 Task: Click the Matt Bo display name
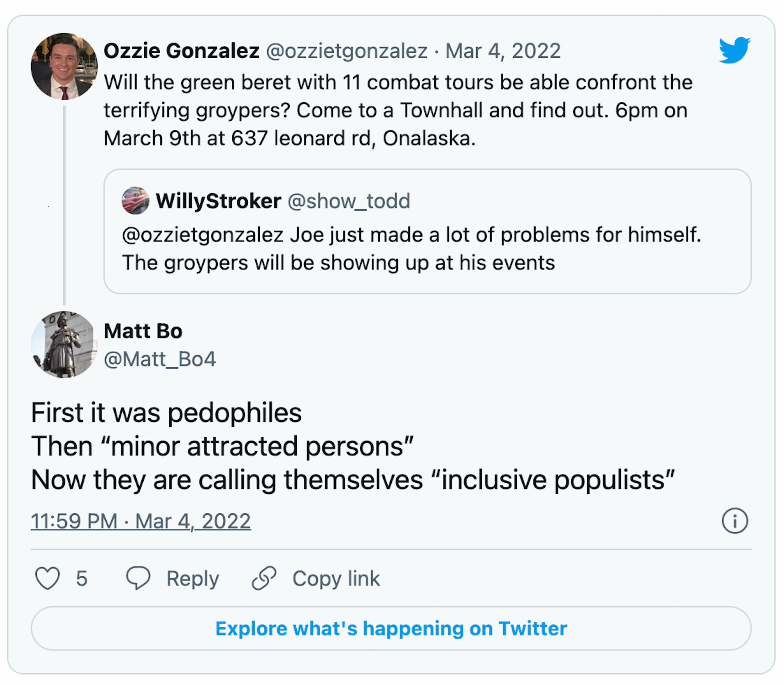click(143, 331)
